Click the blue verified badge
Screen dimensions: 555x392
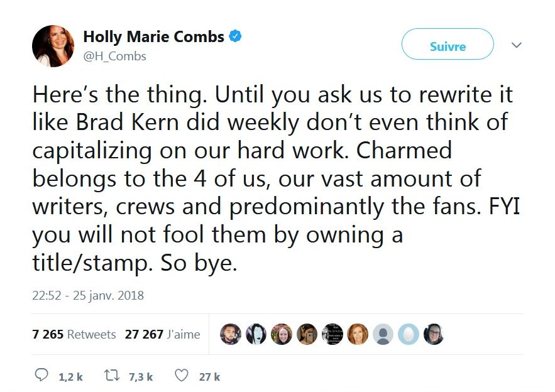pos(235,36)
